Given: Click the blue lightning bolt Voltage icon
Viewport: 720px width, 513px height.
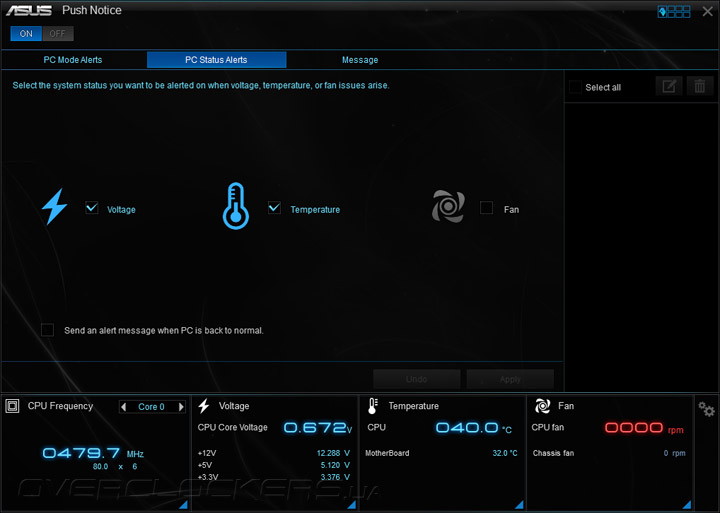Looking at the screenshot, I should tap(55, 206).
